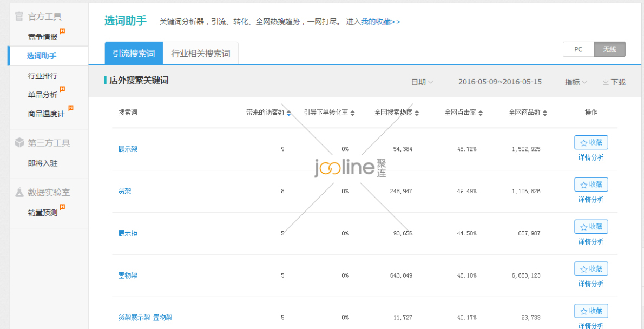Click the 40.17% click rate value
The width and height of the screenshot is (644, 329).
(x=466, y=318)
